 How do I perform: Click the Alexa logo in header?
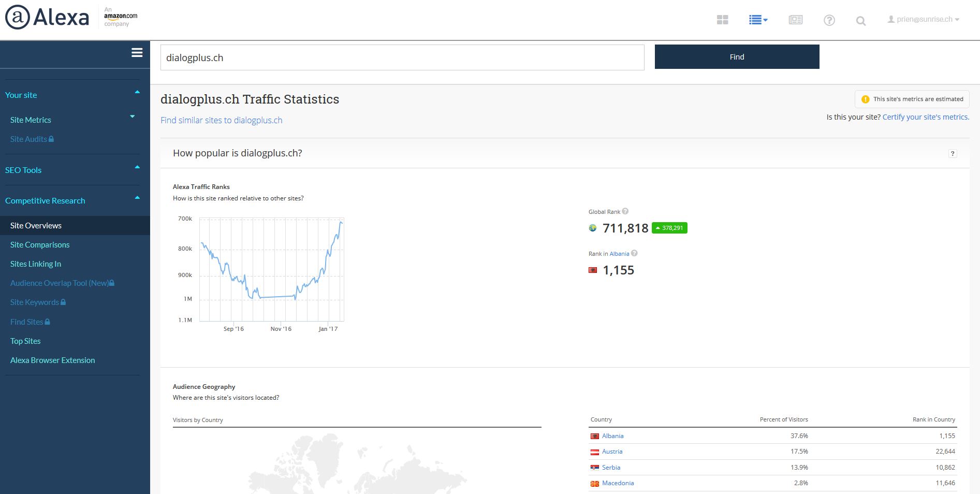point(48,18)
